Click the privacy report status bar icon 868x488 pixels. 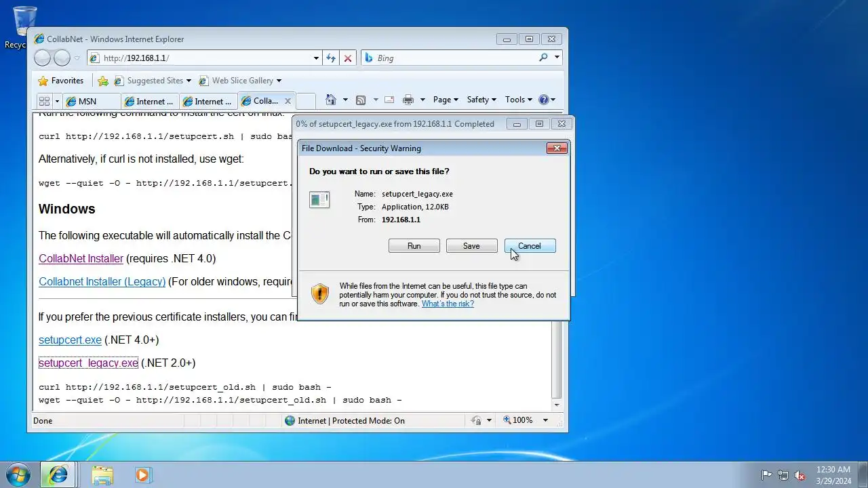click(x=476, y=420)
